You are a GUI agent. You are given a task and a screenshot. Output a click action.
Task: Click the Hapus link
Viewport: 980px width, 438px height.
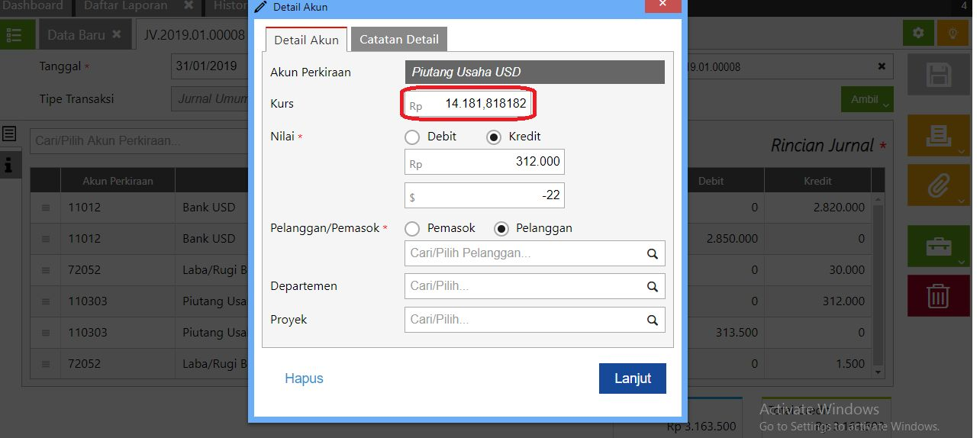(x=304, y=378)
